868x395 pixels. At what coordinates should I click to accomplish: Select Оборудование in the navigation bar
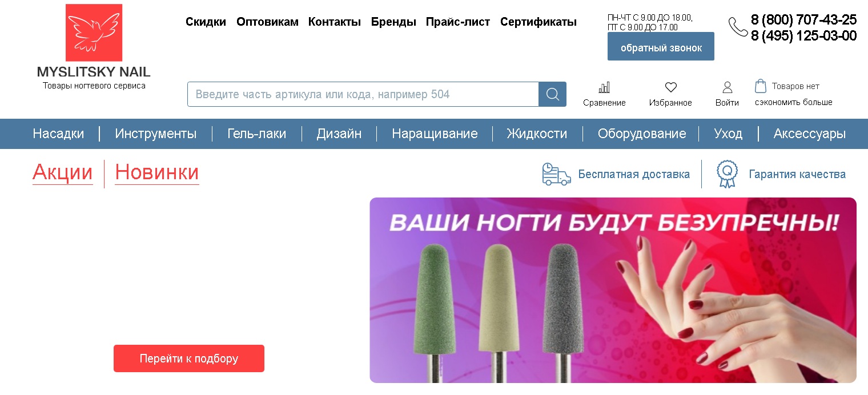click(x=642, y=134)
